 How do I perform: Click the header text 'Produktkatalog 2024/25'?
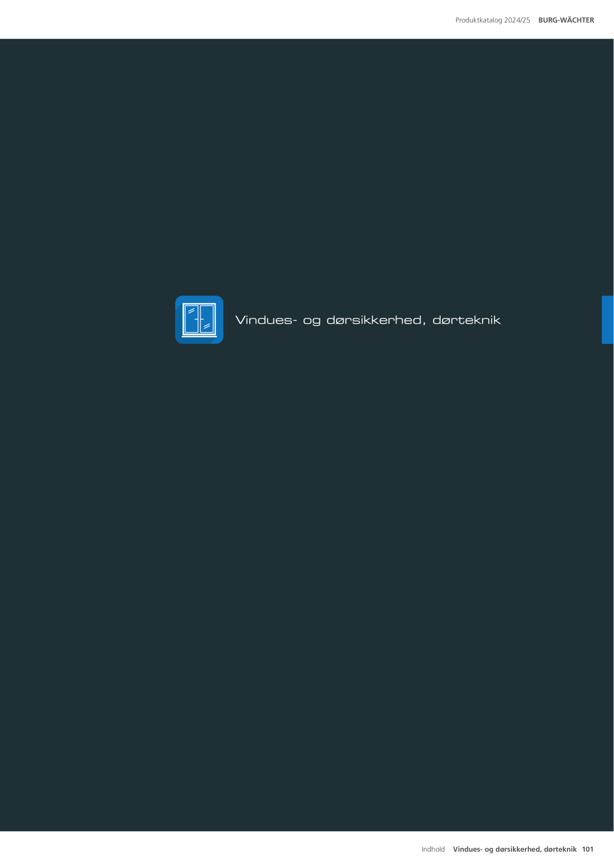tap(493, 20)
